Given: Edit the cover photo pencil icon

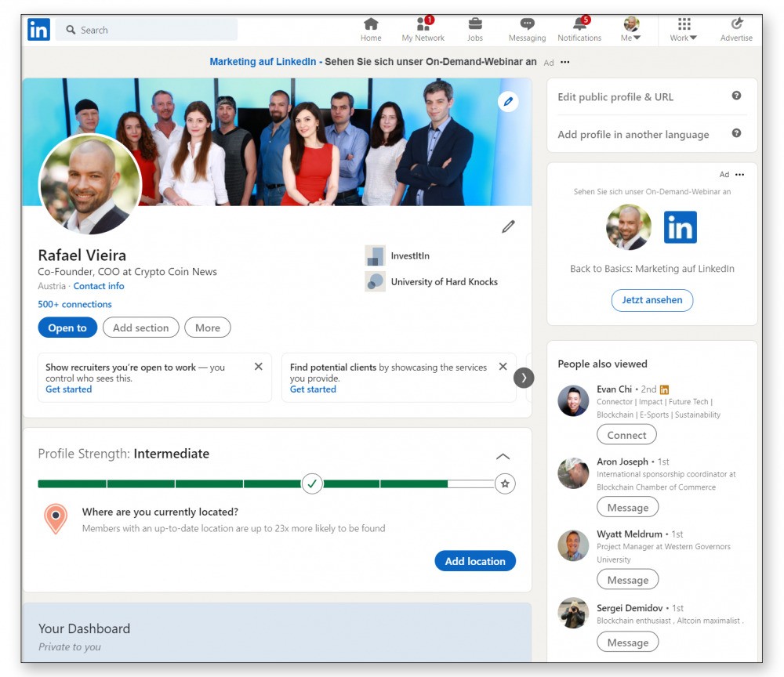Looking at the screenshot, I should [508, 102].
